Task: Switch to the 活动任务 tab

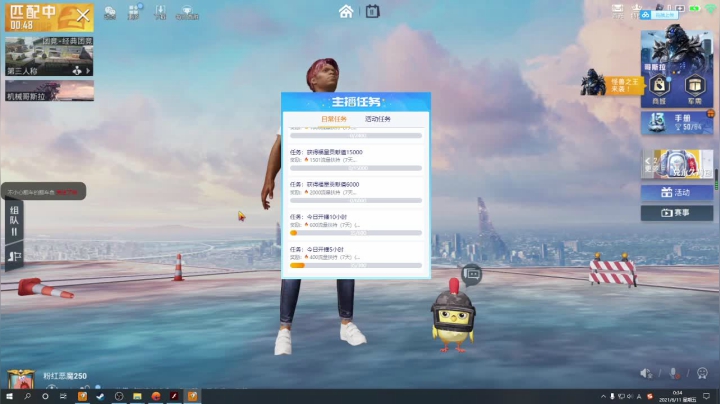Action: [x=377, y=119]
